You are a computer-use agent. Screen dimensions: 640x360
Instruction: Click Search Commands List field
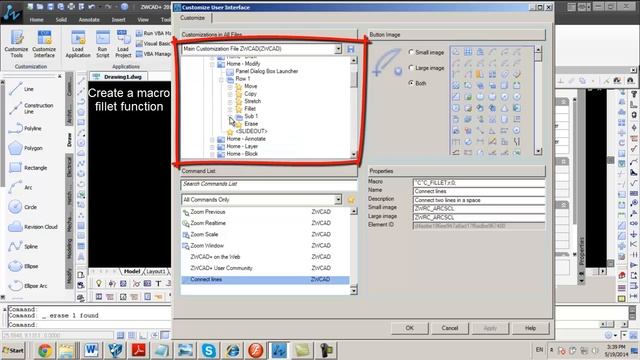click(269, 184)
